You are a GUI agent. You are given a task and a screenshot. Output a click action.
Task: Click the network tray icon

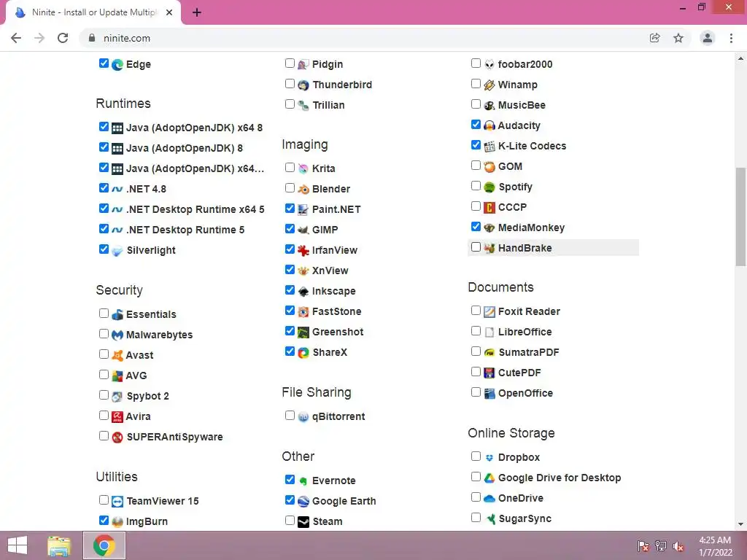[661, 546]
